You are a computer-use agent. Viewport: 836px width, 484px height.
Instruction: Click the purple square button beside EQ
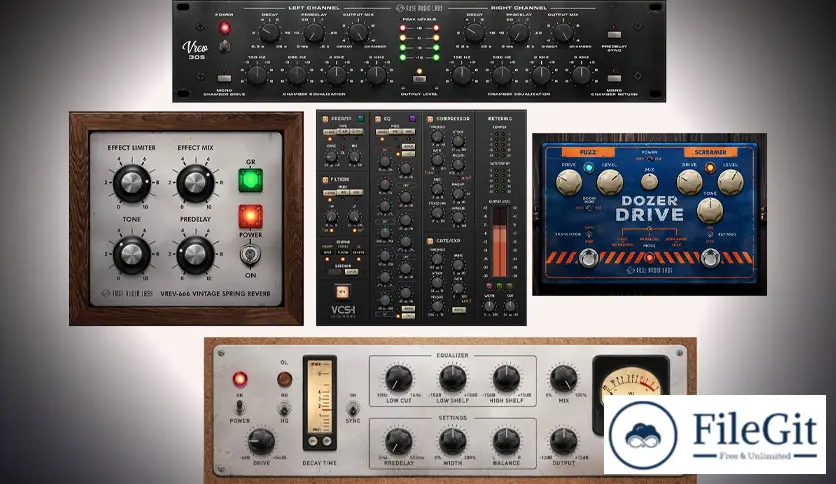click(x=412, y=118)
